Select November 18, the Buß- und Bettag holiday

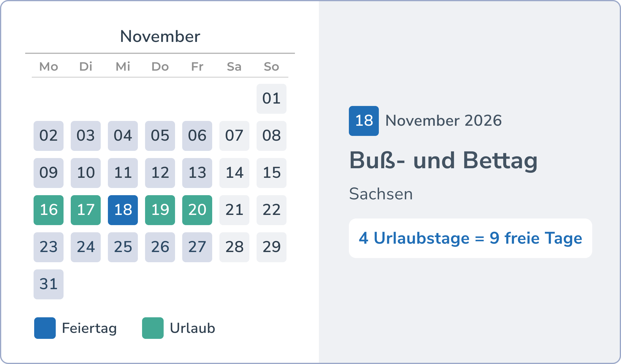tap(123, 210)
